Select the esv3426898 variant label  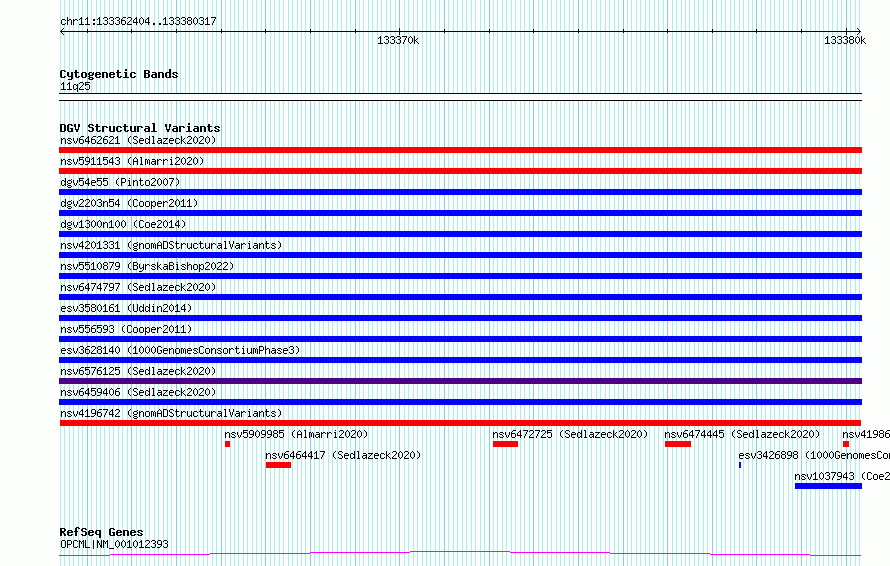coord(814,455)
